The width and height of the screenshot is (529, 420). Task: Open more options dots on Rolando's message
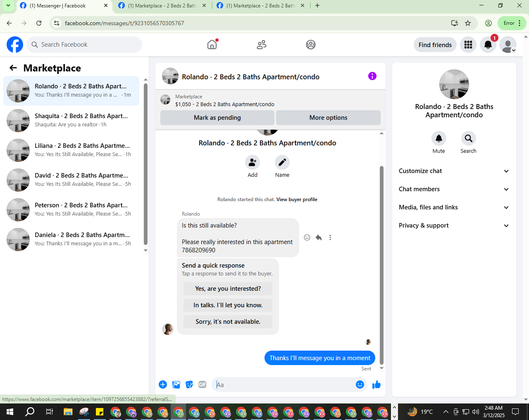[330, 237]
